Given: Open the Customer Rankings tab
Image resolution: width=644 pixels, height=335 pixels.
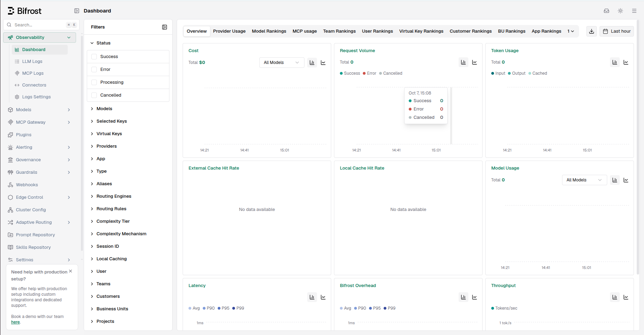Looking at the screenshot, I should 471,31.
